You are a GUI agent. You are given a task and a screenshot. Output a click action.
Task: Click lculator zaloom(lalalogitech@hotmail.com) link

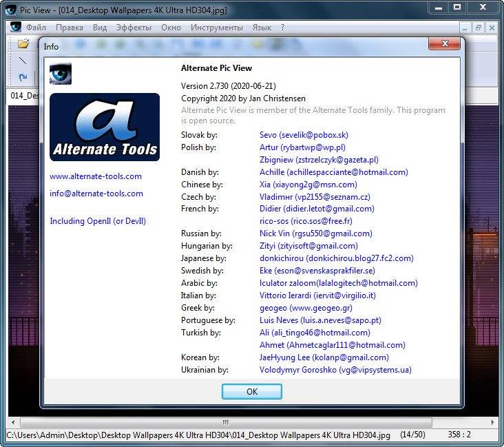coord(339,283)
